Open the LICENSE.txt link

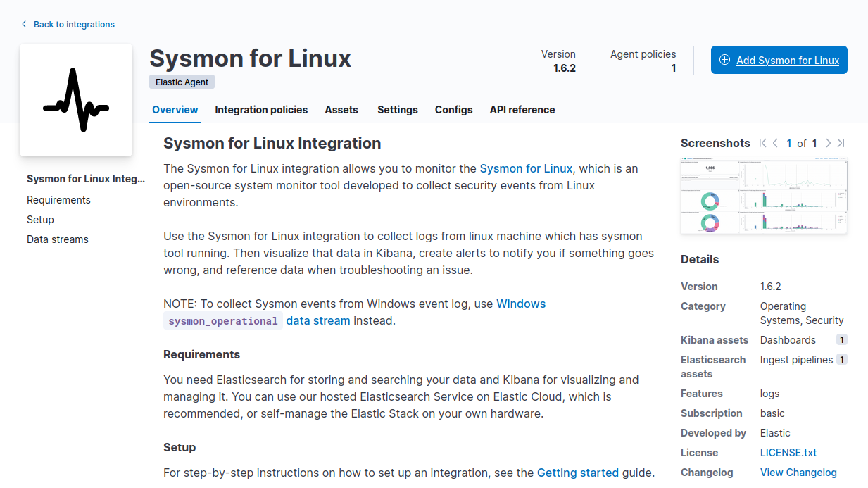[788, 452]
